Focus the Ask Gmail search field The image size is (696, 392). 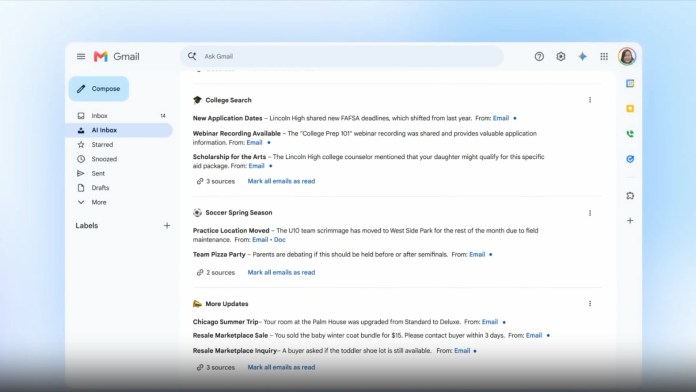click(x=342, y=56)
